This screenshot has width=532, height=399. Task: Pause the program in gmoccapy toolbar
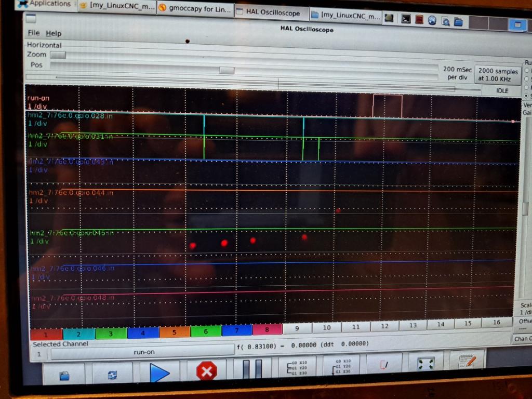pos(252,369)
